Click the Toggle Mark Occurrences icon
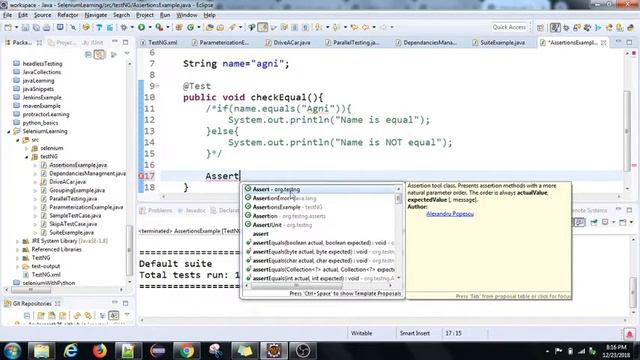640x360 pixels. (x=263, y=27)
